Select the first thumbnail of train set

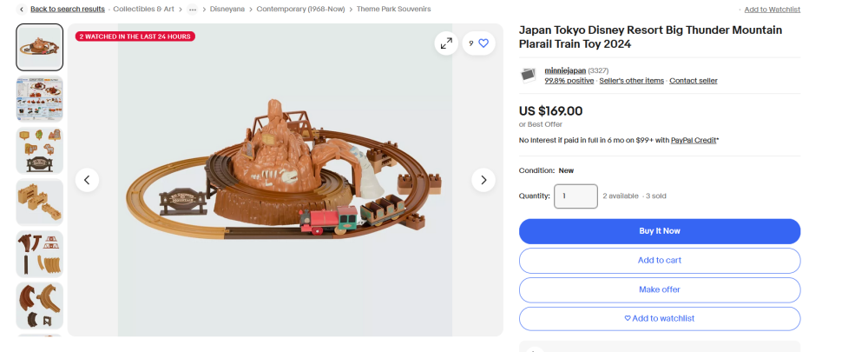40,47
